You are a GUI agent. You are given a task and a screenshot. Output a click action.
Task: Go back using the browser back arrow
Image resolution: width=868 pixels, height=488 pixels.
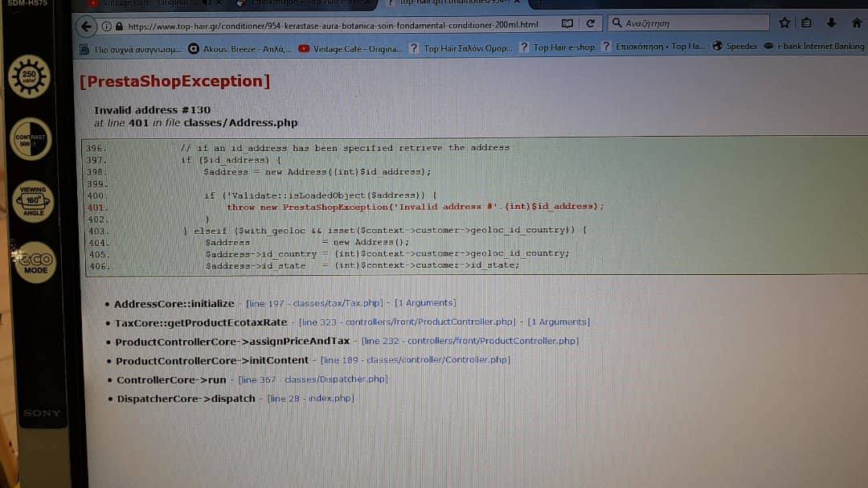click(x=86, y=26)
